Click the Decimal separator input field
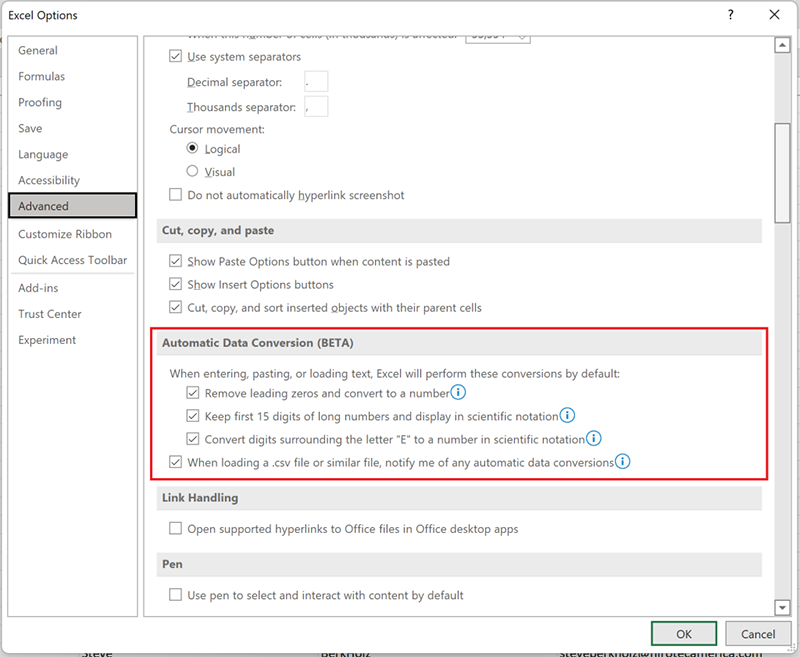Image resolution: width=800 pixels, height=657 pixels. [316, 82]
